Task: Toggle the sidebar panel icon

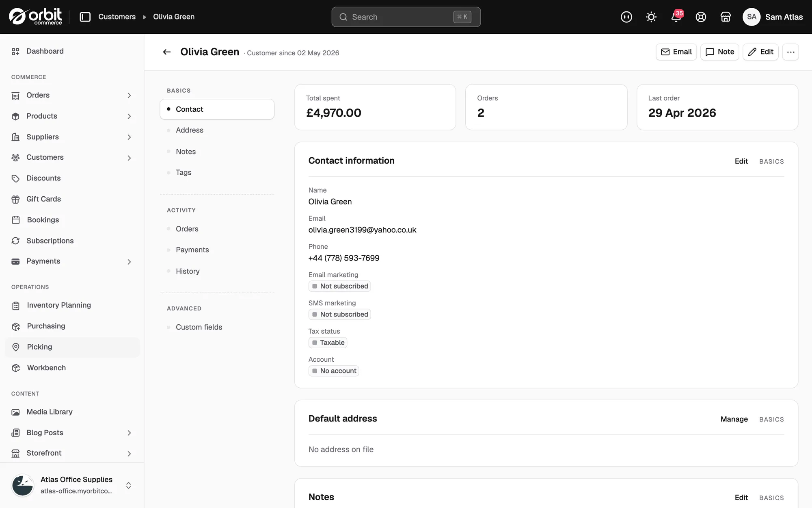Action: (85, 17)
